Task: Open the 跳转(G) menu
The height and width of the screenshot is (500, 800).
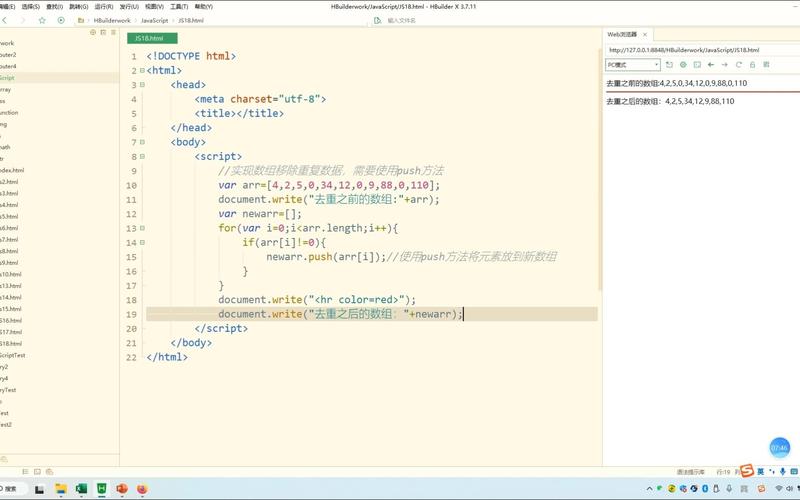Action: pos(79,7)
